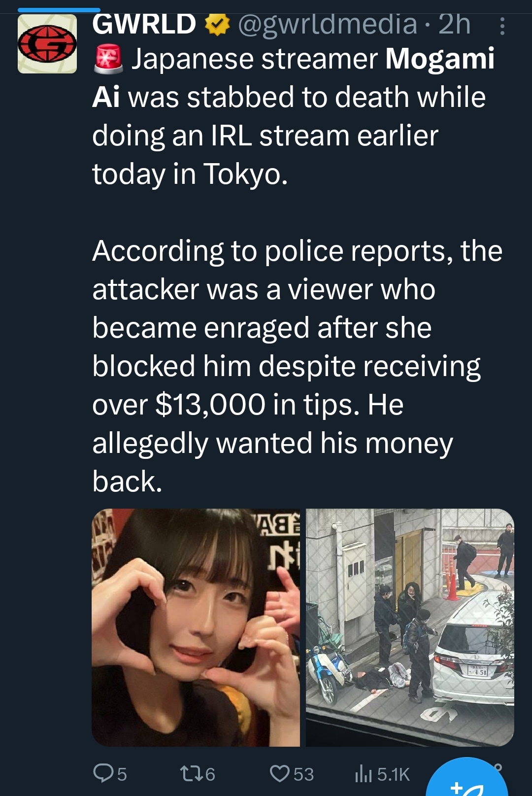
Task: Click the @gwrldmedia handle
Action: click(x=328, y=24)
